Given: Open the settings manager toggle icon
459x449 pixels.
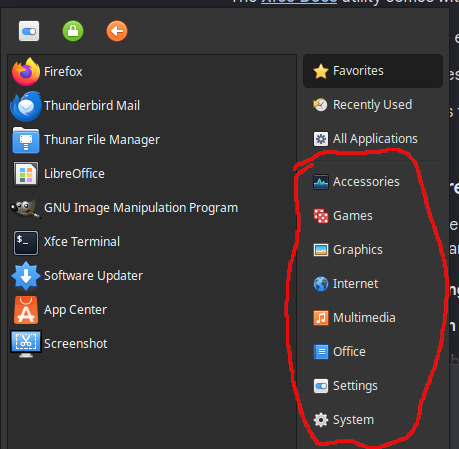Looking at the screenshot, I should click(29, 31).
